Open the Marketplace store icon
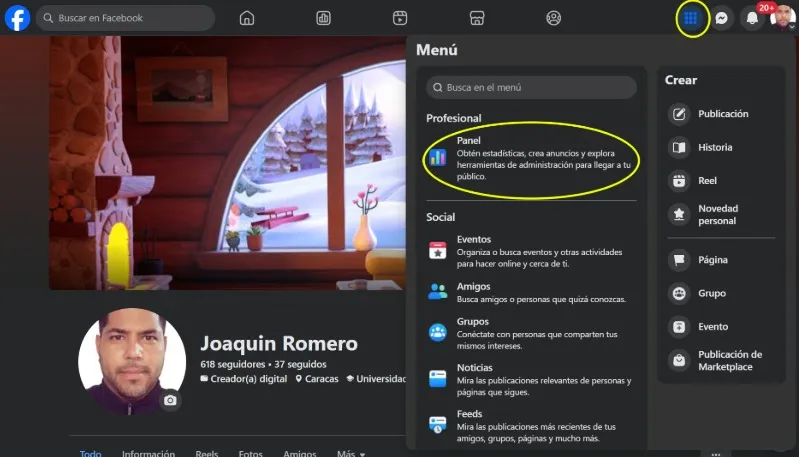The image size is (799, 457). tap(477, 18)
